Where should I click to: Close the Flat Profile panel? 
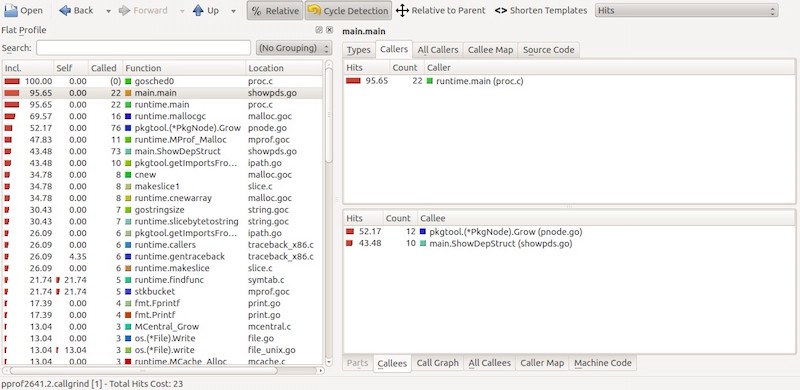pos(329,30)
